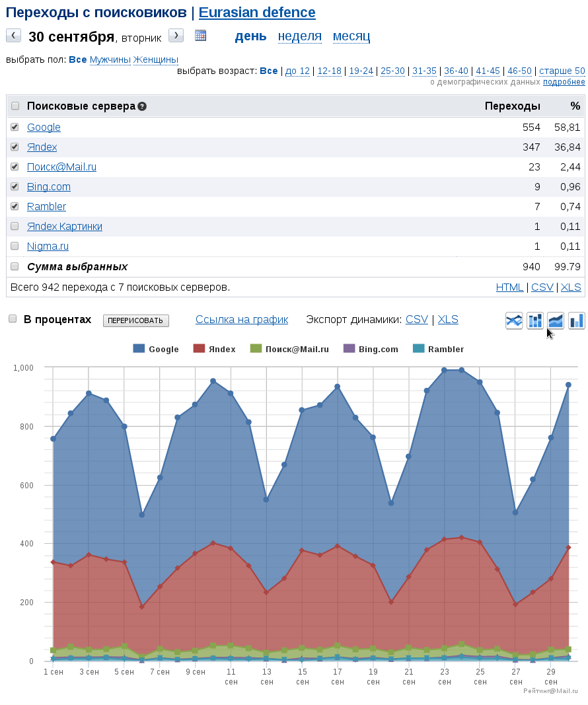
Task: Select the Все age filter
Action: 268,71
